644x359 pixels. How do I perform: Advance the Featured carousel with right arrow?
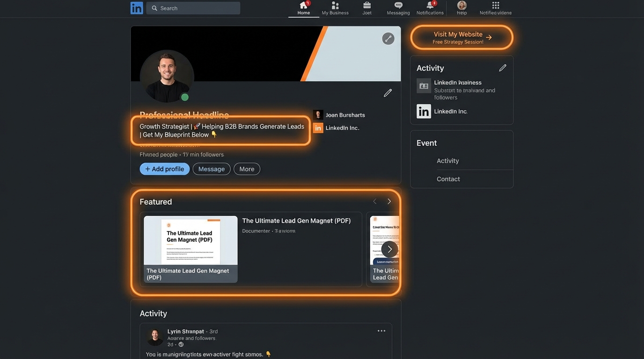coord(388,201)
